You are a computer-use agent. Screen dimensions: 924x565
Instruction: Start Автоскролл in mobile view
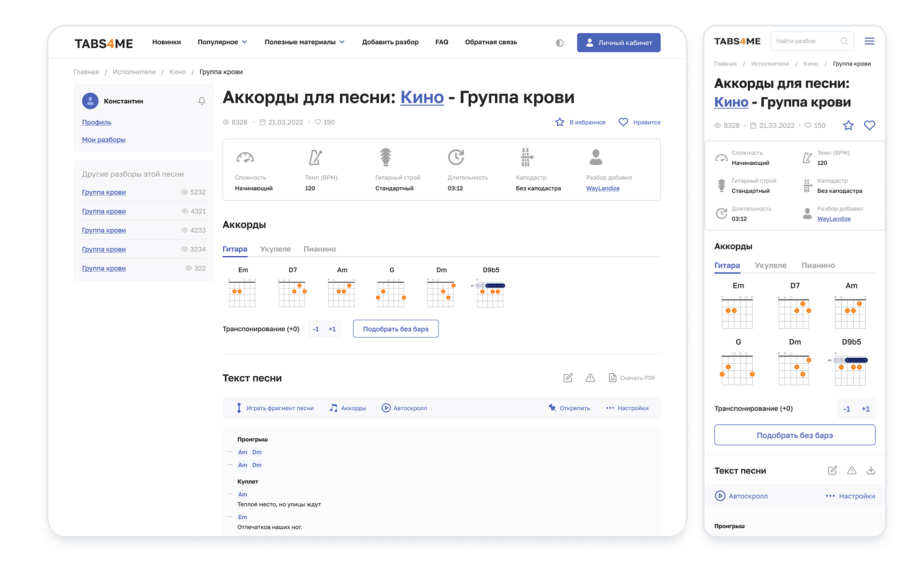(x=741, y=496)
